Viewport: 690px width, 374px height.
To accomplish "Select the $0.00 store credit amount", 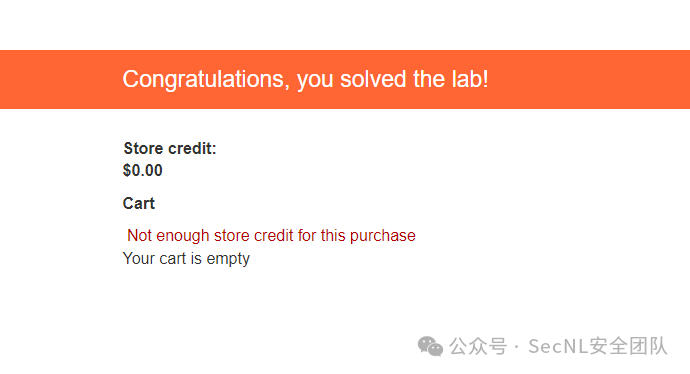I will coord(143,170).
